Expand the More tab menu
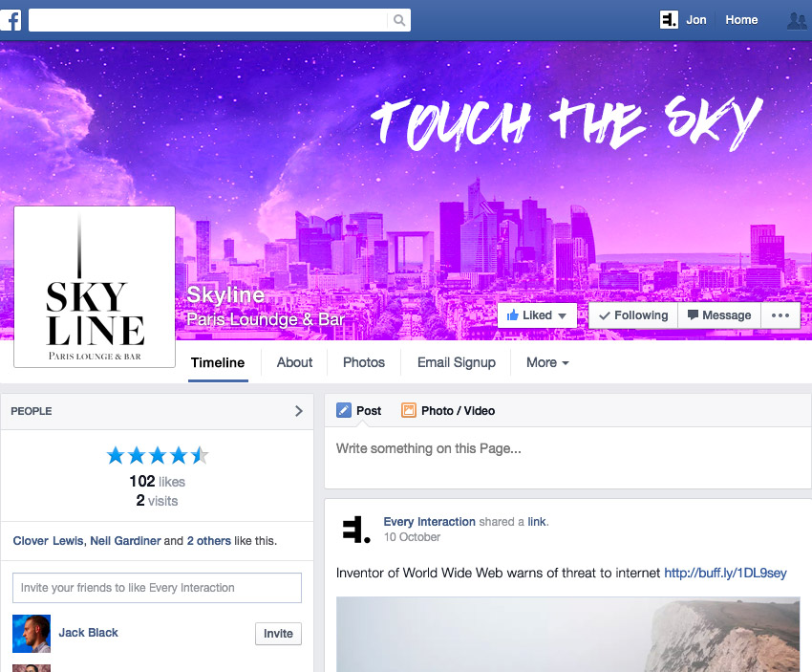 (x=547, y=362)
